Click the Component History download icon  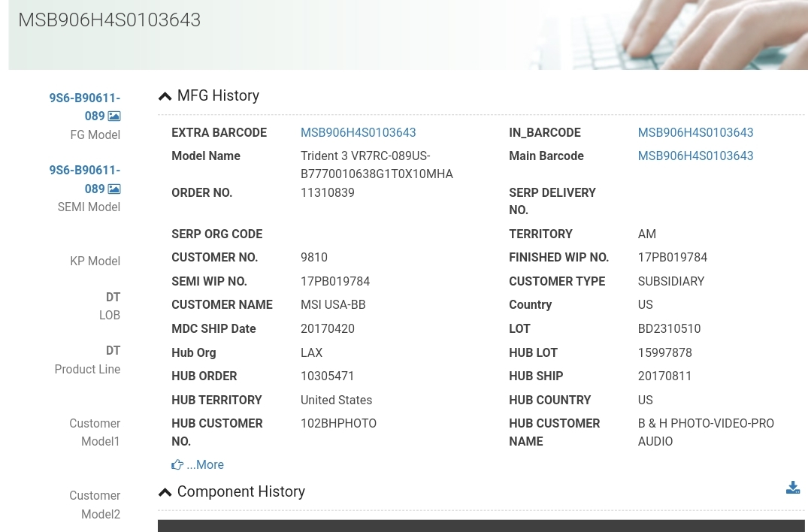click(793, 488)
